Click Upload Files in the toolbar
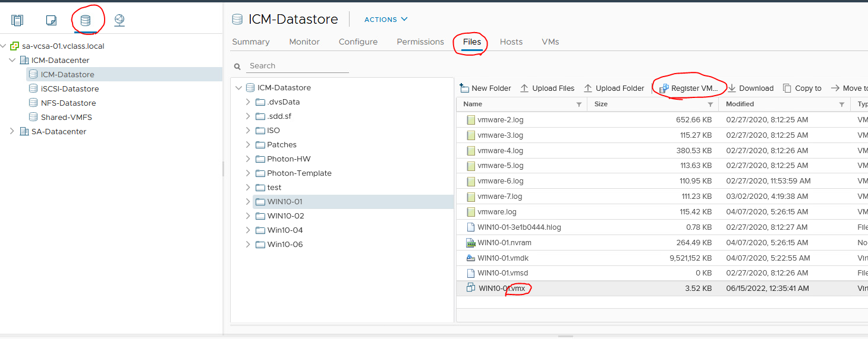The width and height of the screenshot is (868, 339). coord(548,88)
